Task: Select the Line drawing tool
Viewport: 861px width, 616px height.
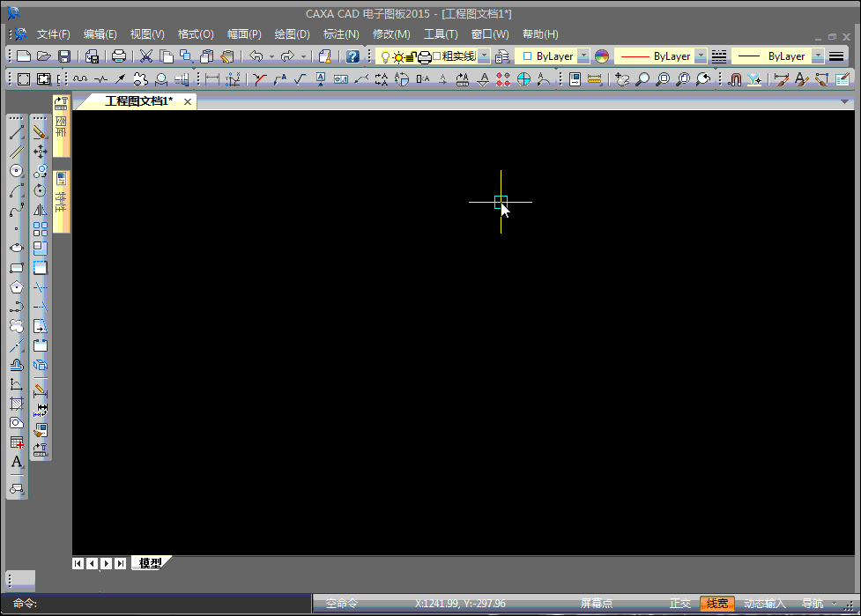Action: coord(17,132)
